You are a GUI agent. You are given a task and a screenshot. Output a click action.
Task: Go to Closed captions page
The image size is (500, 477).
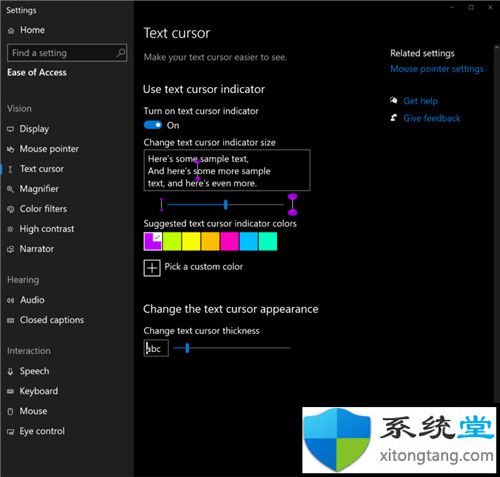(52, 320)
